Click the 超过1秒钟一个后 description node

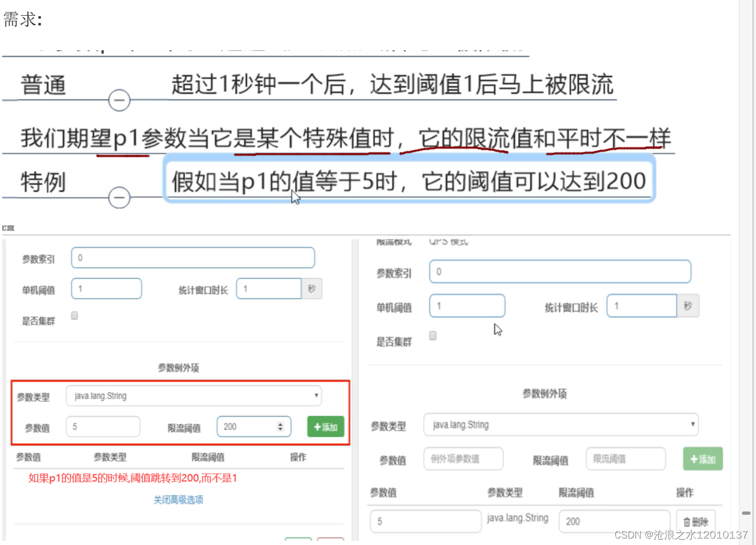click(392, 85)
